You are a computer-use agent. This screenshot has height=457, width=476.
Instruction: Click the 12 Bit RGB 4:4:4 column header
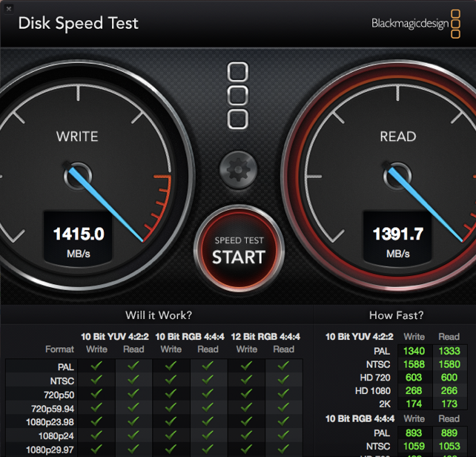265,337
